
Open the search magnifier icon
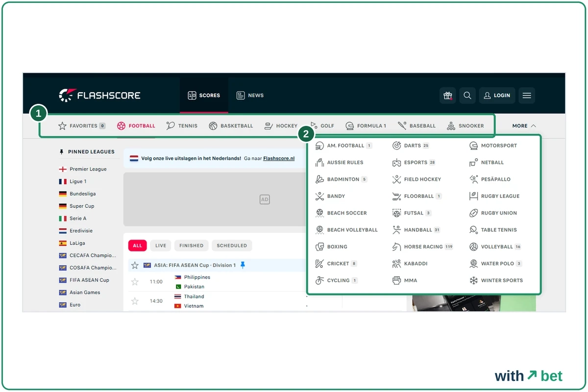[467, 96]
